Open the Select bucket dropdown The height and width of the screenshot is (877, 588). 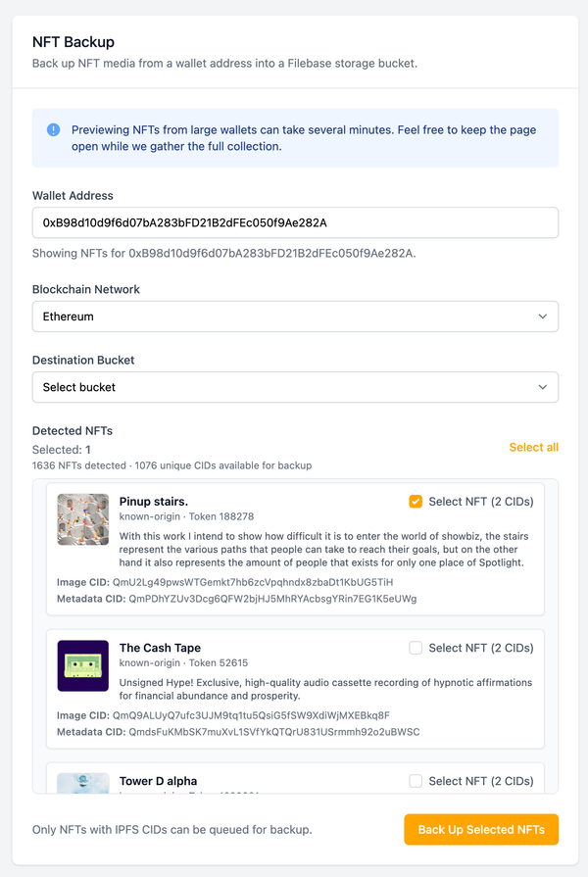point(294,387)
